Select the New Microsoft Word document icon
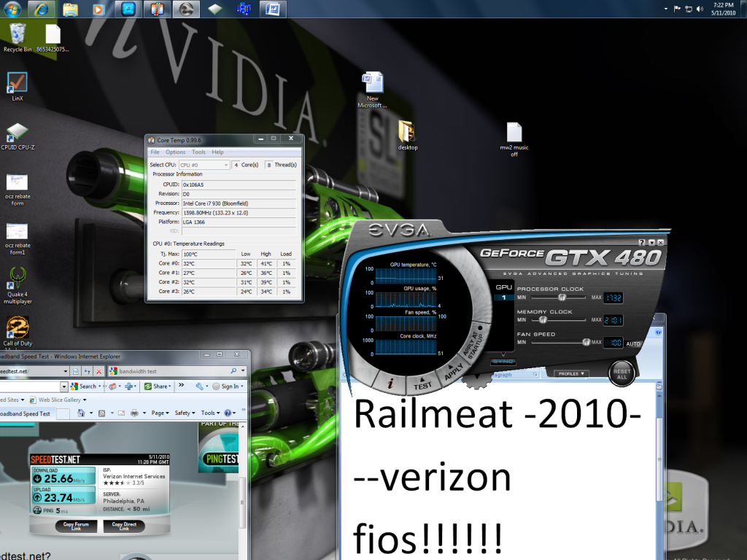The width and height of the screenshot is (747, 560). (373, 90)
